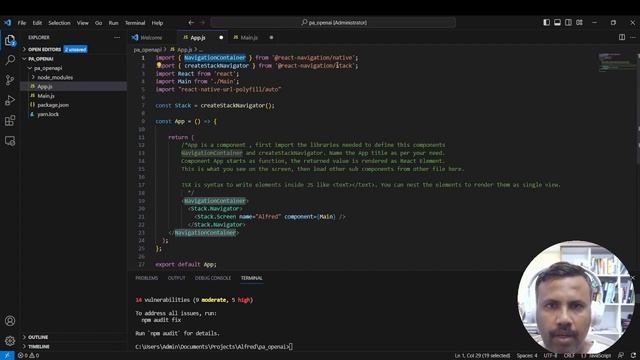Switch to the Welcome editor tab

pos(152,38)
